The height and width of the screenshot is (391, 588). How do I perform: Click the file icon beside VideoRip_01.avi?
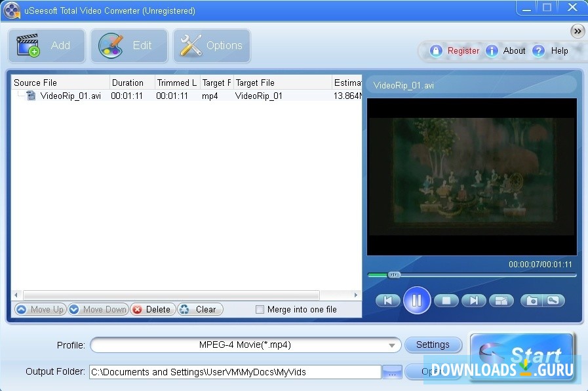tap(31, 96)
